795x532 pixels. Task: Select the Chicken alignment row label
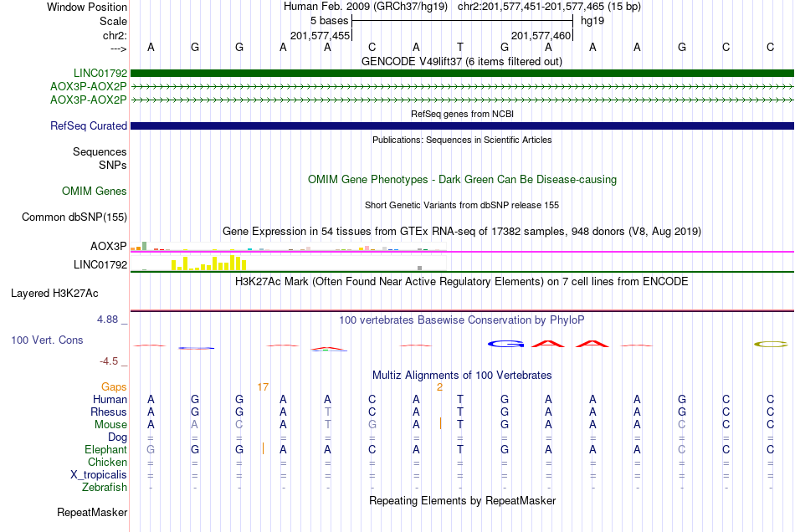[x=107, y=462]
